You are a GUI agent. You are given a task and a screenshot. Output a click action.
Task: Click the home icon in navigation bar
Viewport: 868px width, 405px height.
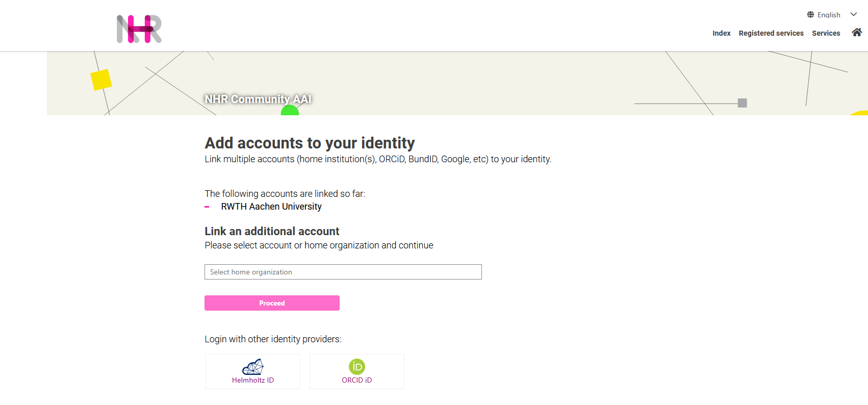[x=856, y=32]
